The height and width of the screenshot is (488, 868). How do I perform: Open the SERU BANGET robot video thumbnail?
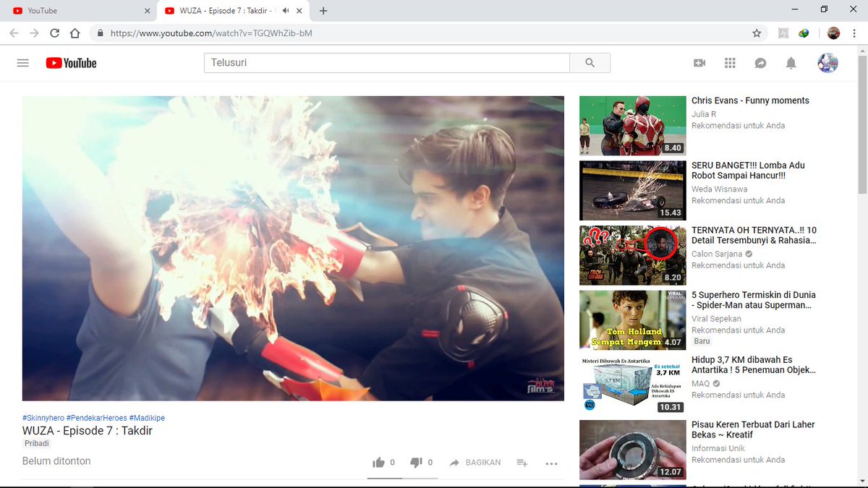632,190
